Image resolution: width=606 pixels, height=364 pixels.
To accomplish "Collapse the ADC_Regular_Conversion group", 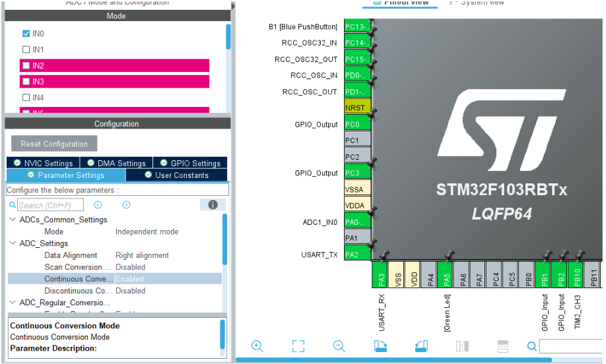I will (13, 302).
